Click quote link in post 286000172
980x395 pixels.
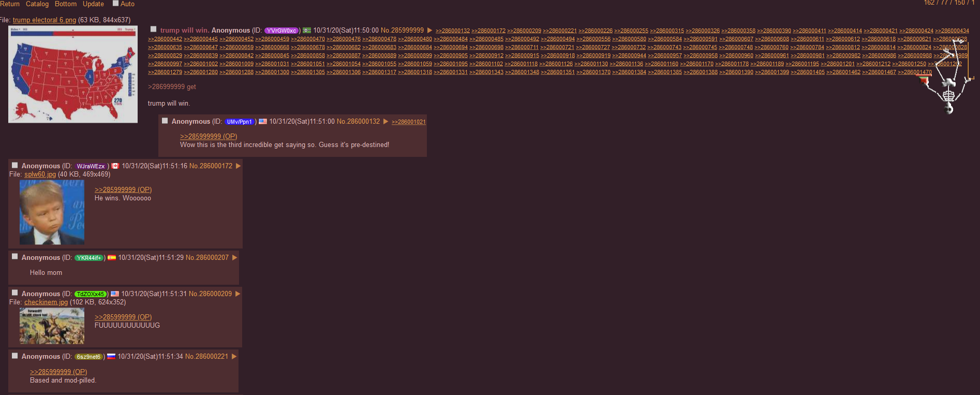click(123, 189)
